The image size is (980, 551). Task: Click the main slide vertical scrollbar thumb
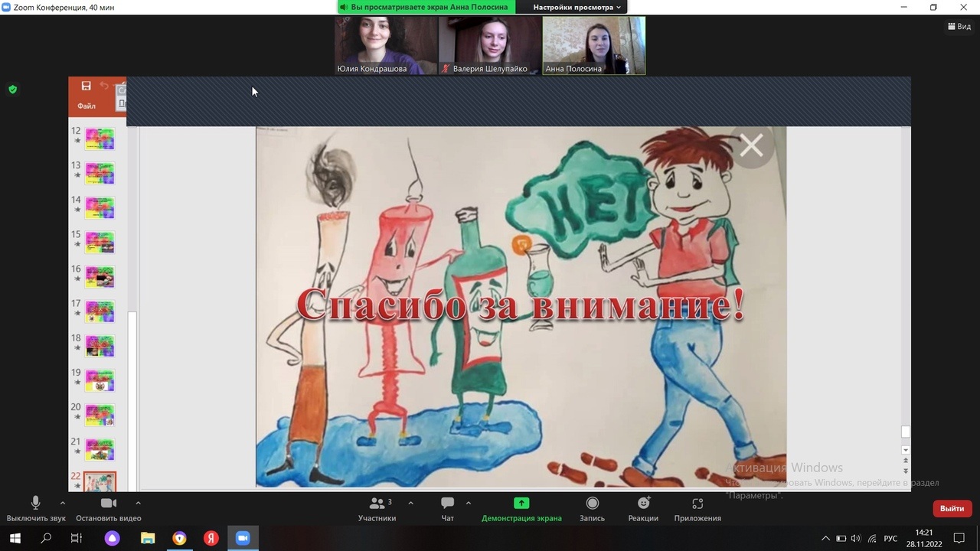[x=906, y=432]
